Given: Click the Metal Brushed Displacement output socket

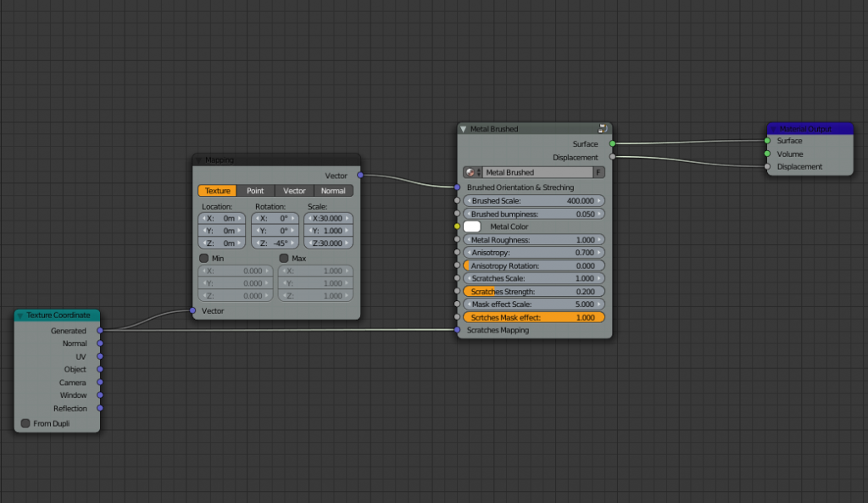Looking at the screenshot, I should [x=612, y=157].
